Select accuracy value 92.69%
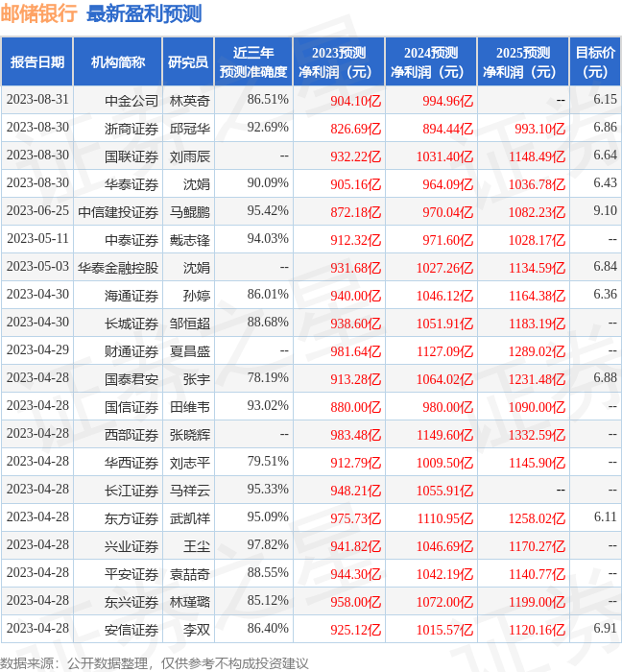 click(x=268, y=128)
